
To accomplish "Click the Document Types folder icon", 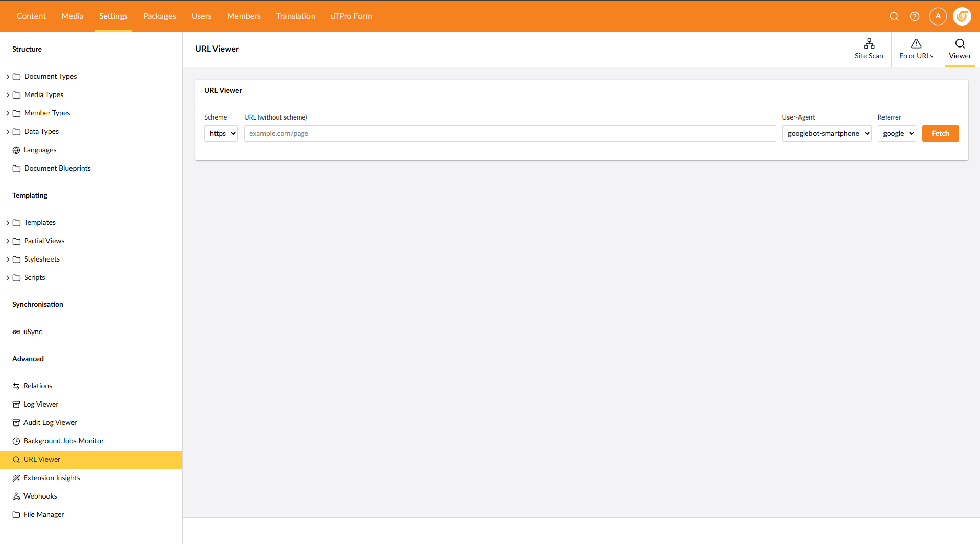I will 16,77.
